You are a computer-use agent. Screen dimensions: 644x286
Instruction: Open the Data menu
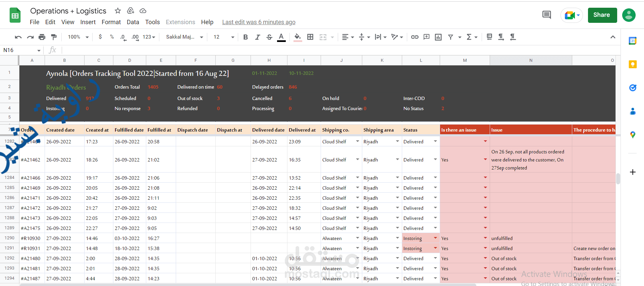tap(133, 22)
